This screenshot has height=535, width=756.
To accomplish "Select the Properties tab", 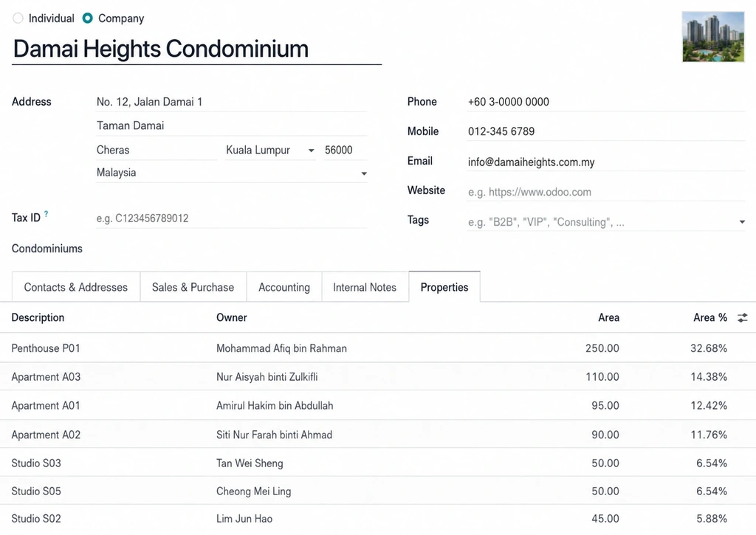I will pyautogui.click(x=444, y=287).
